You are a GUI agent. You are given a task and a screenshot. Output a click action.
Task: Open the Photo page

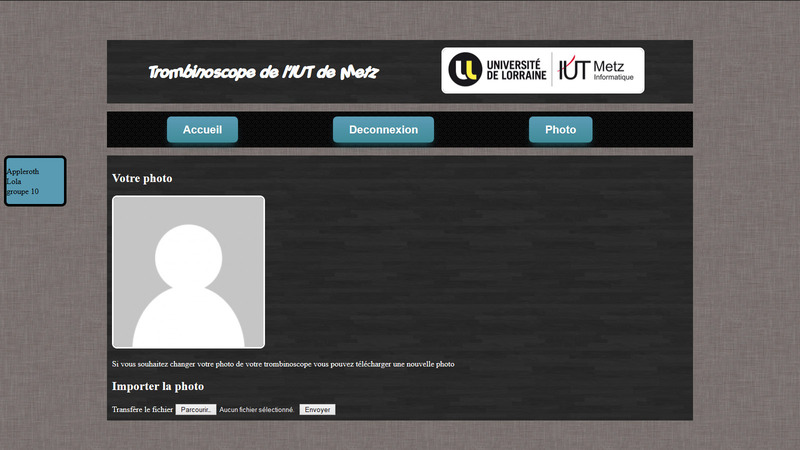pos(560,130)
